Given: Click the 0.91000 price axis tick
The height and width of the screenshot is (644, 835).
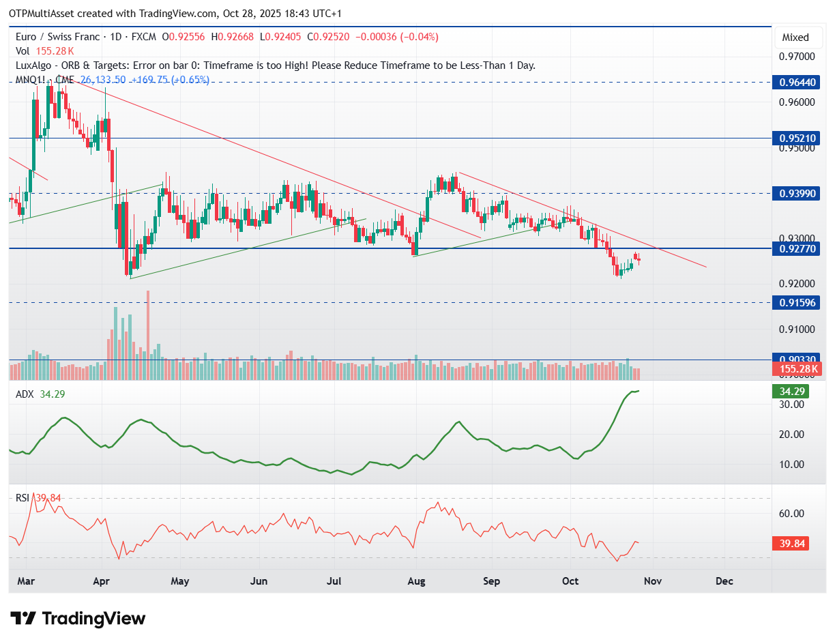Looking at the screenshot, I should (x=797, y=330).
